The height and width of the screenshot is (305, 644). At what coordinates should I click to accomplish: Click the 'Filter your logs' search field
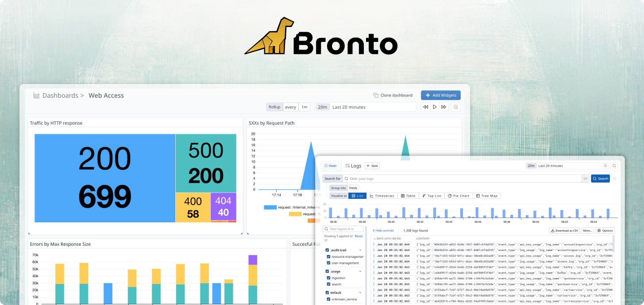click(x=463, y=179)
